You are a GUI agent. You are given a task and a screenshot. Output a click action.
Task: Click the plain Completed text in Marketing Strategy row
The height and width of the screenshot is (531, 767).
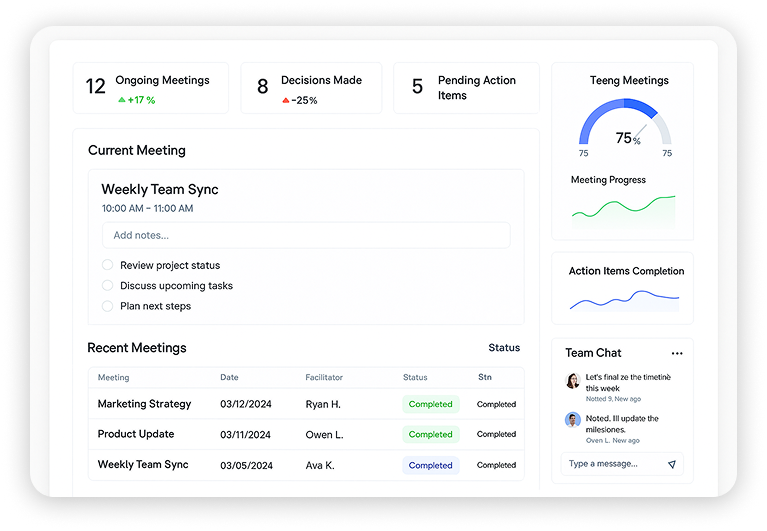(496, 404)
